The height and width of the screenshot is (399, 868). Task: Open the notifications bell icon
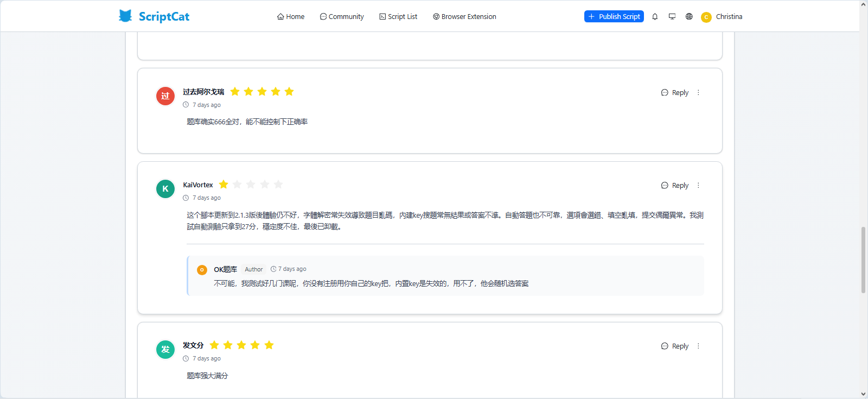(x=655, y=16)
